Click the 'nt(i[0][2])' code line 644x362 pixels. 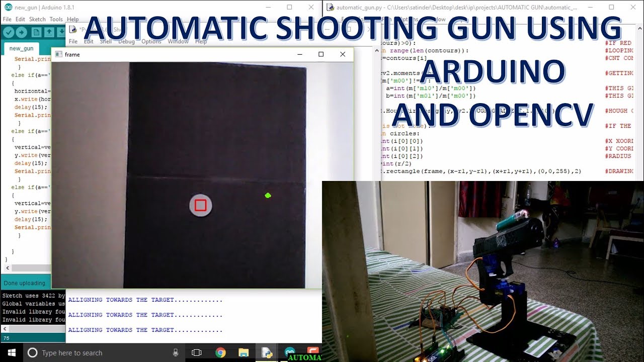pos(402,156)
